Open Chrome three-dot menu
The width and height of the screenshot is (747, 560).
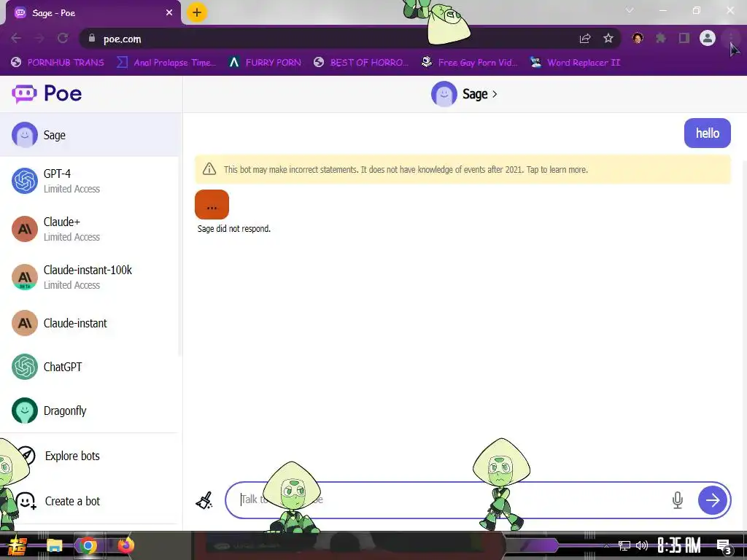[x=731, y=38]
